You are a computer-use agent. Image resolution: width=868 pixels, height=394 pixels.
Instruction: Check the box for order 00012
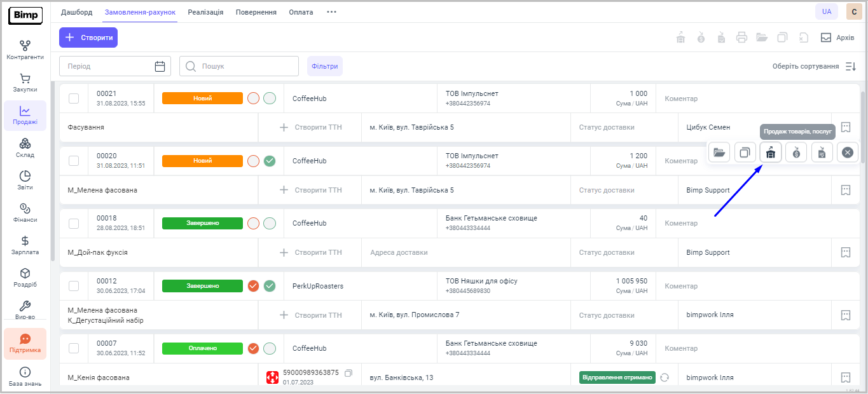[x=74, y=286]
